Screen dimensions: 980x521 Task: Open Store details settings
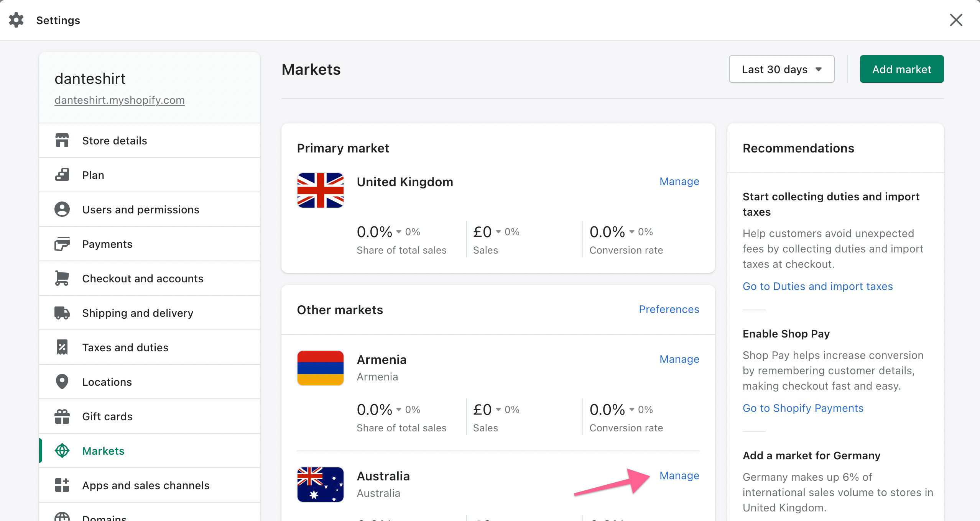(x=150, y=140)
